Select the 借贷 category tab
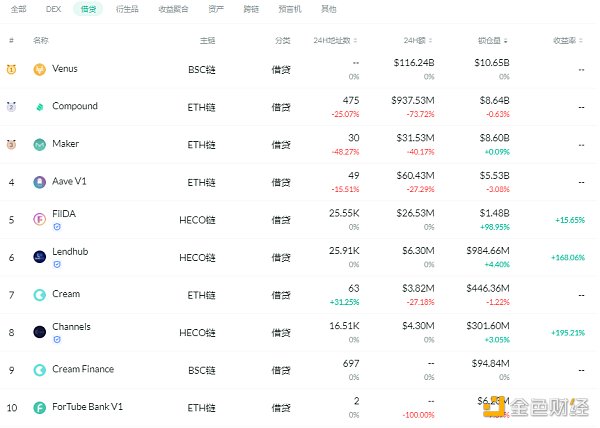Screen dimensions: 600x428 click(x=88, y=9)
